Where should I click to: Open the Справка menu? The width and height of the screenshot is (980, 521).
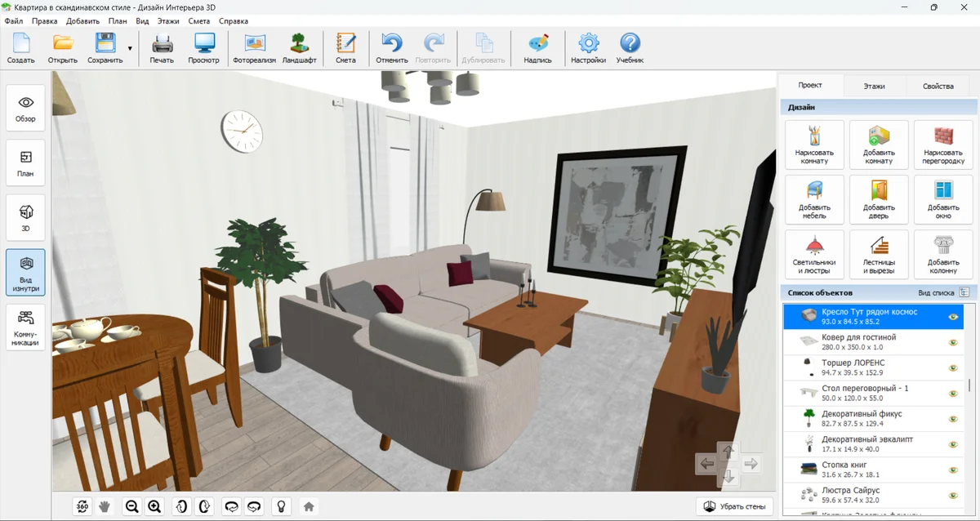coord(234,21)
